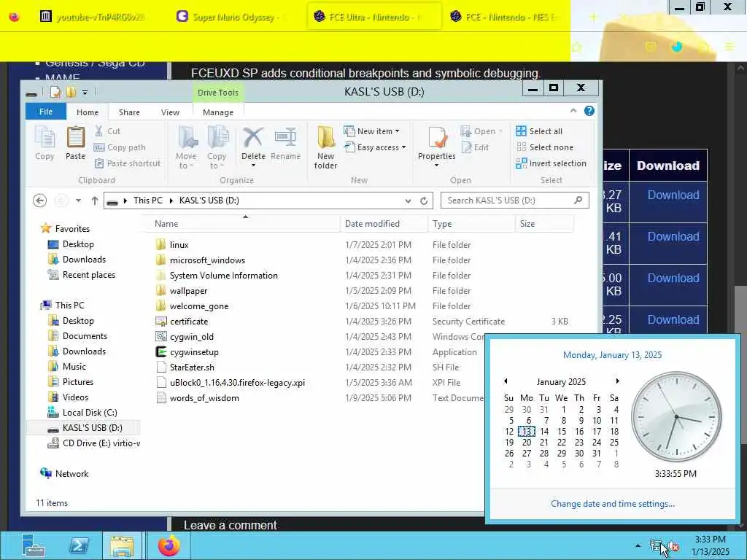Click File Explorer taskbar button

point(122,545)
